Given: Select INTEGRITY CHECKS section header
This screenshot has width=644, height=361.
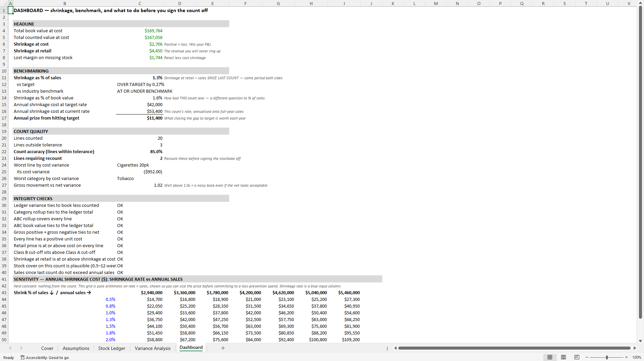Looking at the screenshot, I should tap(64, 198).
